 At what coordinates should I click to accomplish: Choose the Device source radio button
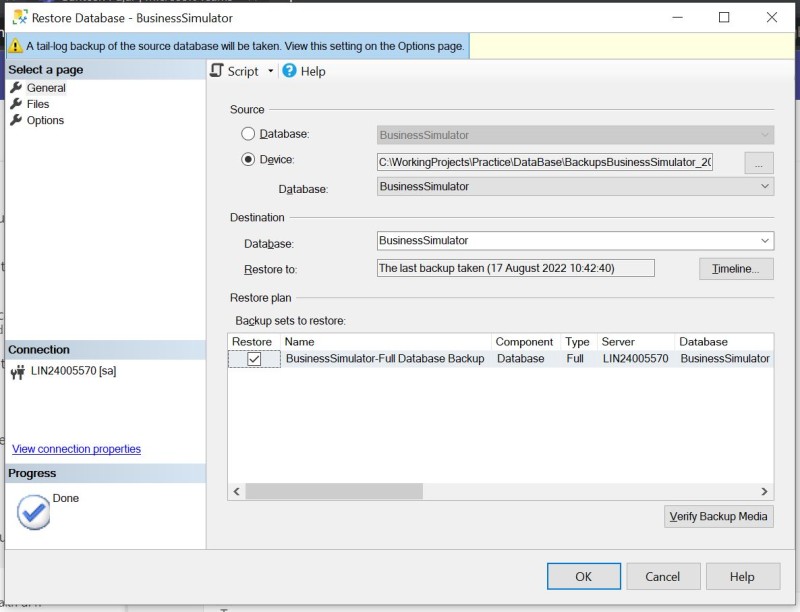(x=248, y=160)
